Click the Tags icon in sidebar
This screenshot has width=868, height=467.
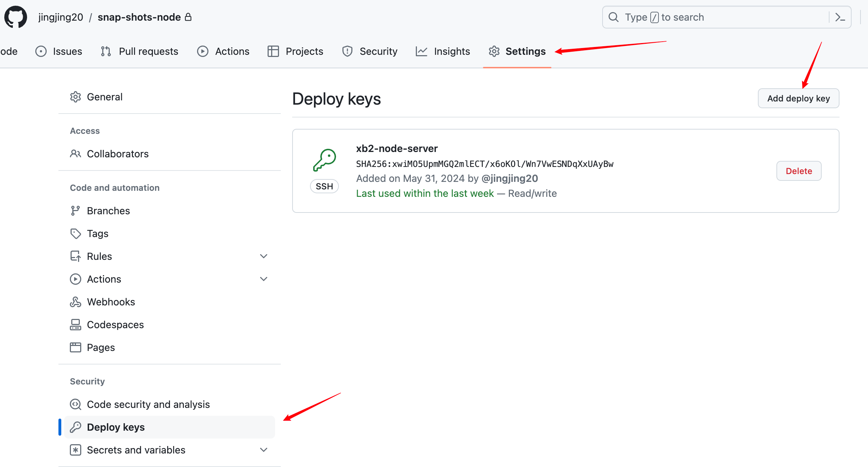click(x=75, y=233)
